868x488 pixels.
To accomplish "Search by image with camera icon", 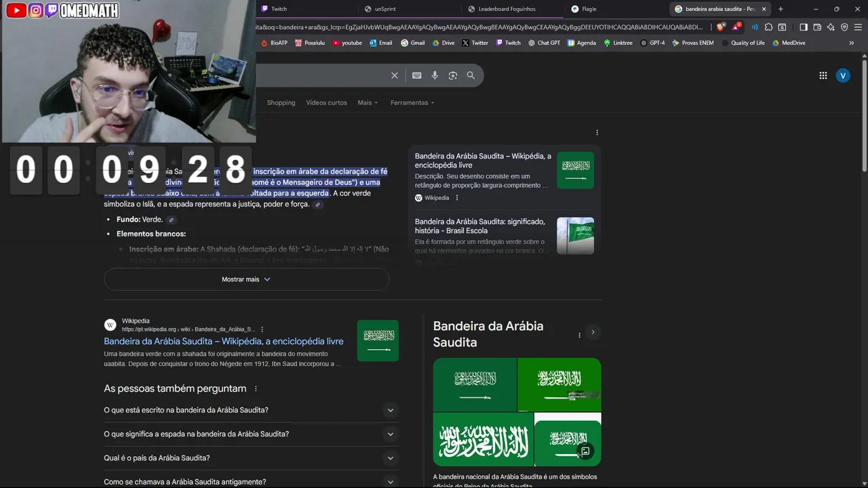I will click(453, 75).
